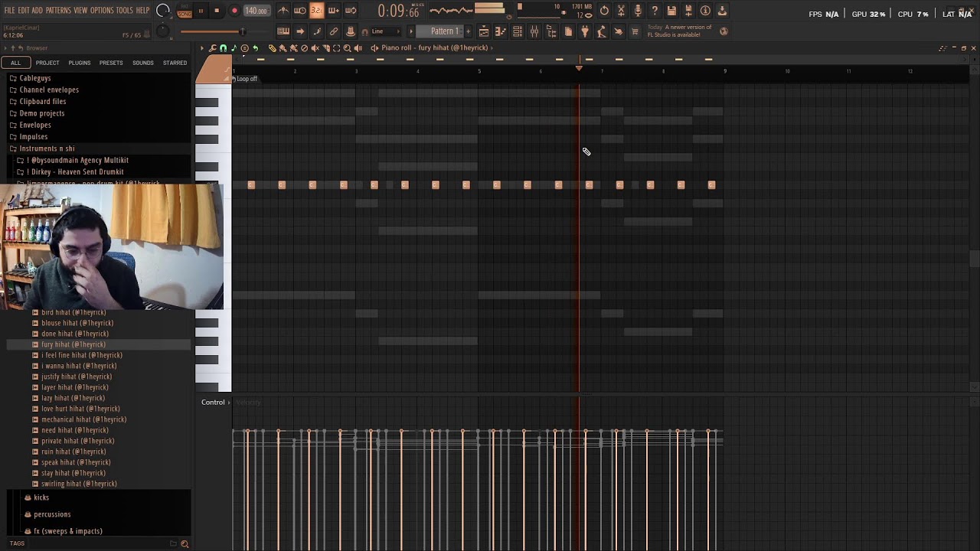The image size is (980, 551).
Task: Click the main volume knob
Action: tap(162, 11)
